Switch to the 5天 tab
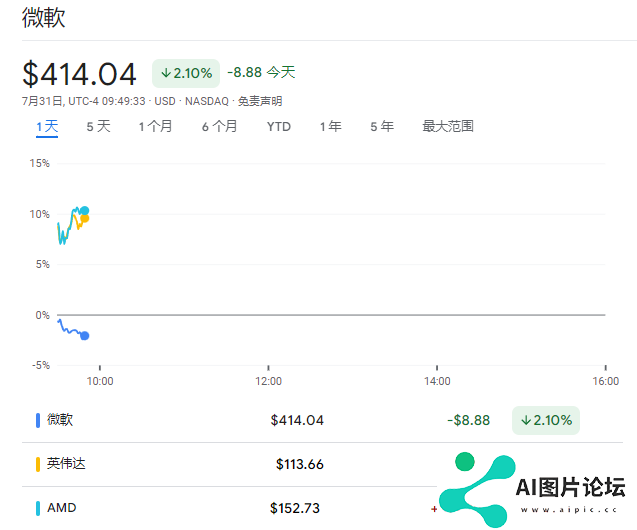637x530 pixels. point(98,127)
